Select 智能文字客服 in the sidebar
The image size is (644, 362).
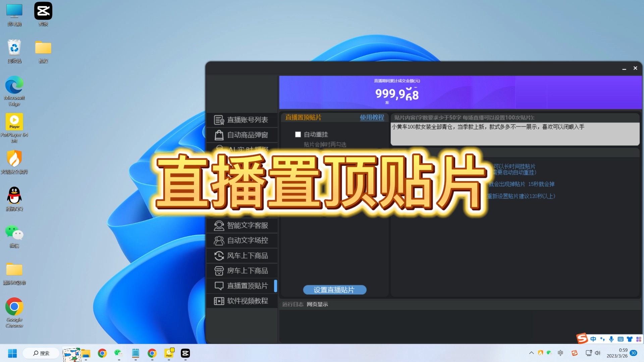coord(241,225)
